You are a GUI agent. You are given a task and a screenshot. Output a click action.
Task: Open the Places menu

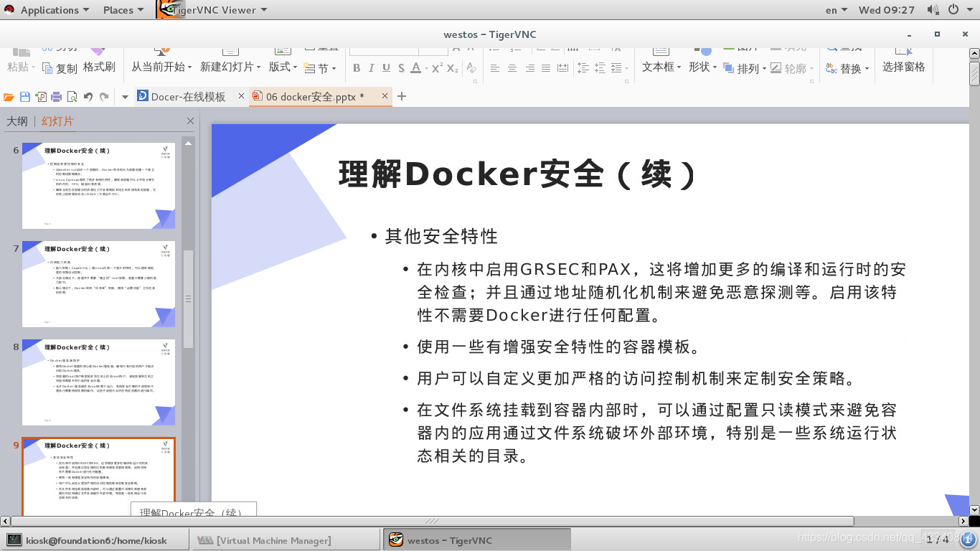click(x=123, y=10)
